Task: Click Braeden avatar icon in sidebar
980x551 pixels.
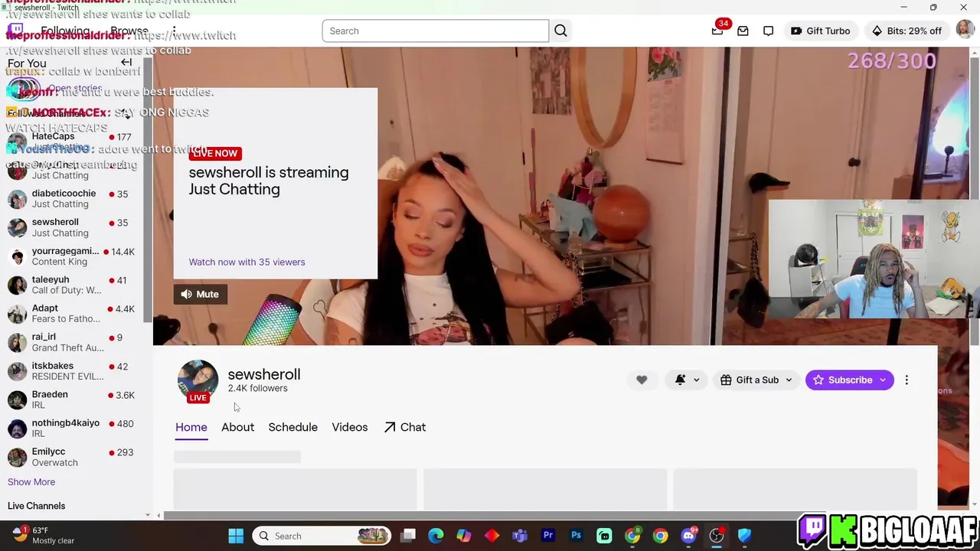Action: click(x=17, y=399)
